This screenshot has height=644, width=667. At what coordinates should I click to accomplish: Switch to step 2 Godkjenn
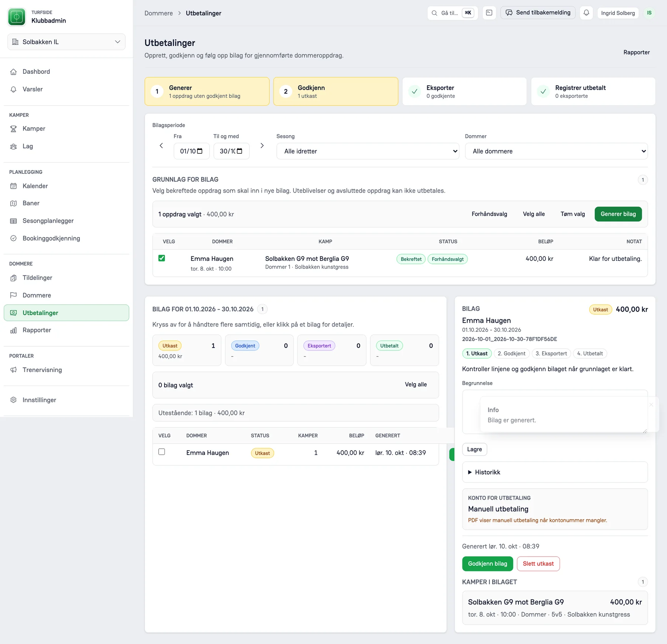click(x=336, y=92)
